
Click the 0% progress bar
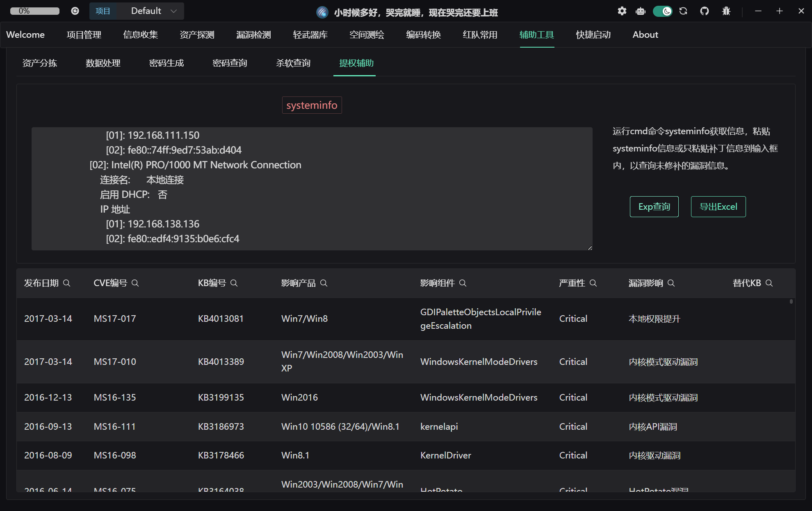click(35, 11)
